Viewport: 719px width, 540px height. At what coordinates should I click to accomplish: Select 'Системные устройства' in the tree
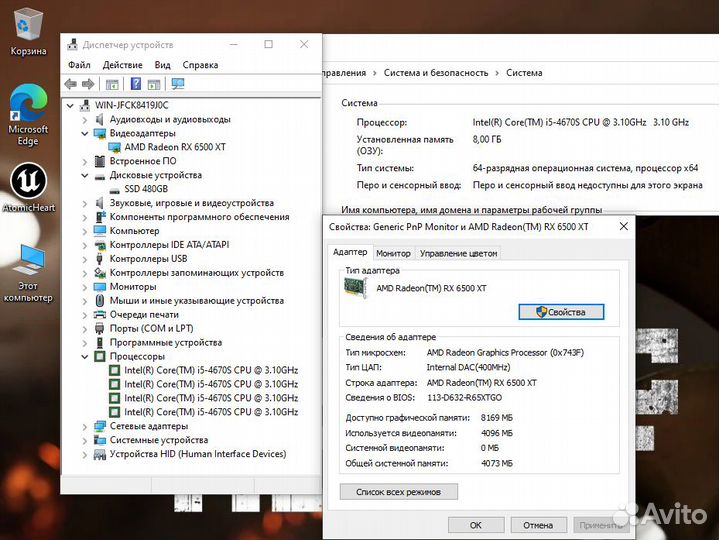click(159, 440)
